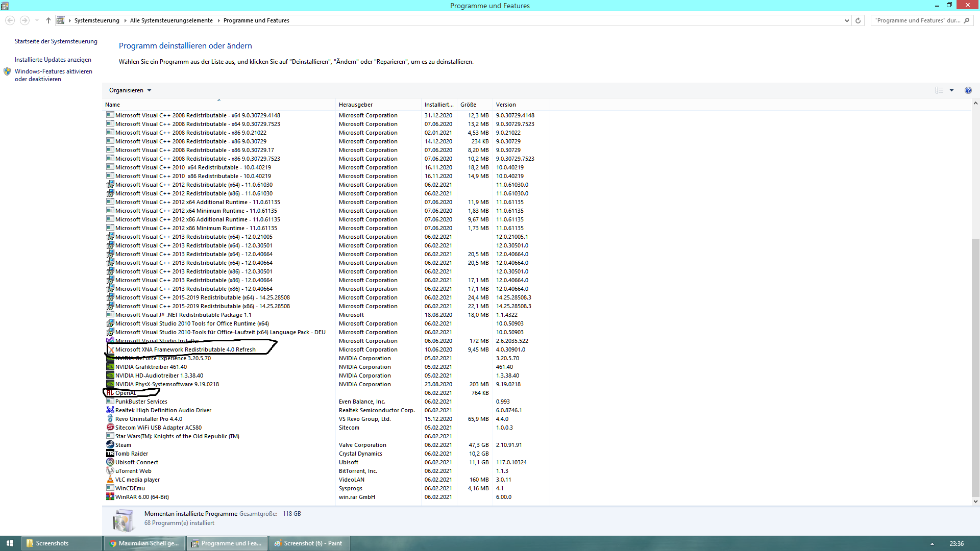Go up one folder level arrow

pos(48,20)
